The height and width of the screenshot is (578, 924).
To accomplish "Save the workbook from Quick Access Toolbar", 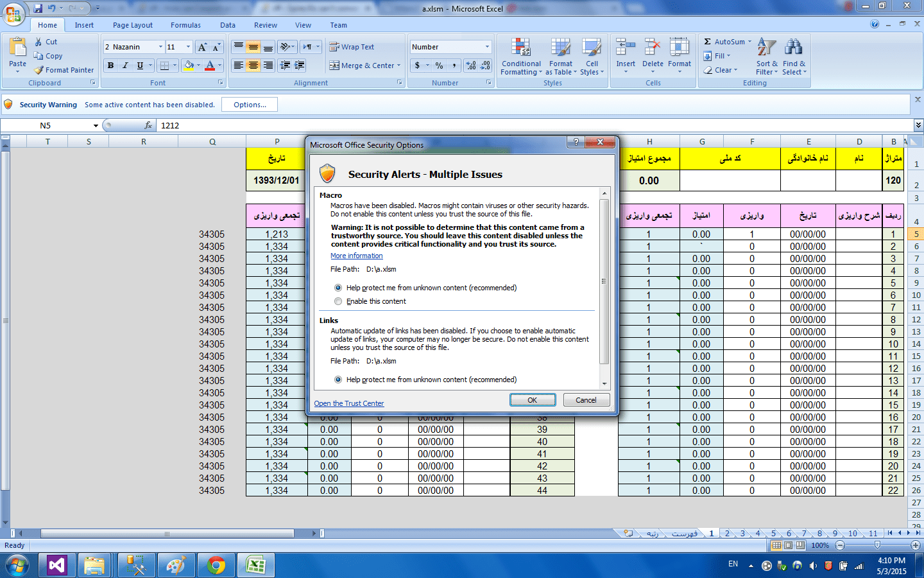I will (38, 8).
